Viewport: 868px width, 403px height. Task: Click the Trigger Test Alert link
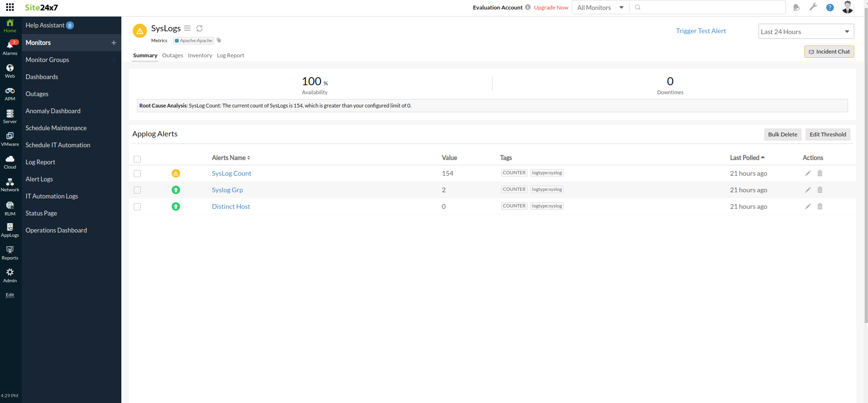[x=701, y=31]
